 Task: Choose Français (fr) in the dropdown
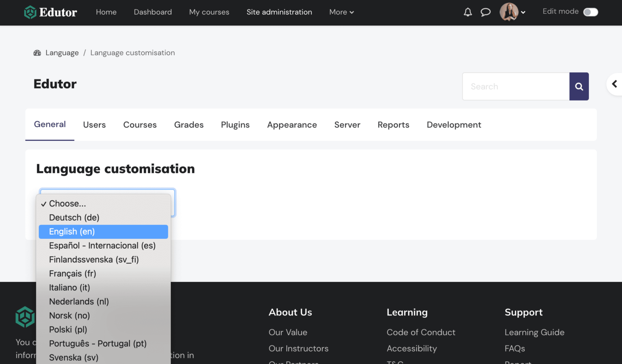[x=72, y=274]
